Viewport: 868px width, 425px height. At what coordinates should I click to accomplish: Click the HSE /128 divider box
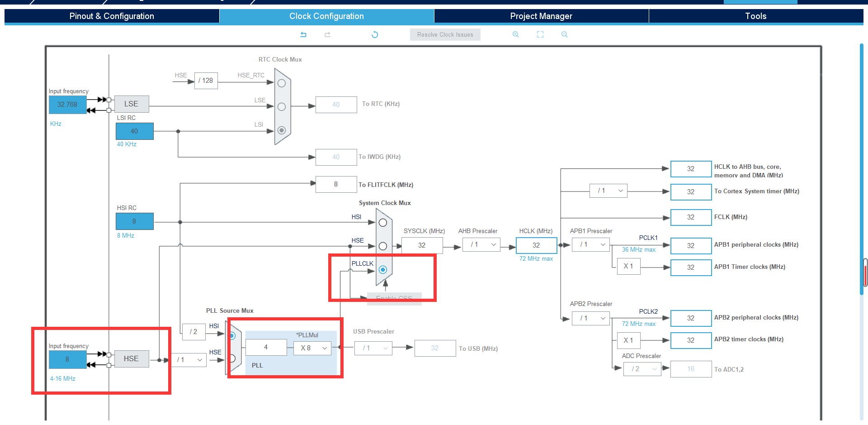pyautogui.click(x=206, y=81)
